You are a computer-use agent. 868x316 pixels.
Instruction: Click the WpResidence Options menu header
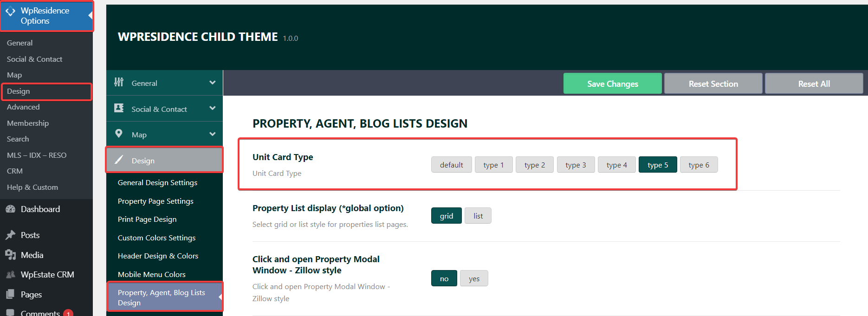(46, 16)
